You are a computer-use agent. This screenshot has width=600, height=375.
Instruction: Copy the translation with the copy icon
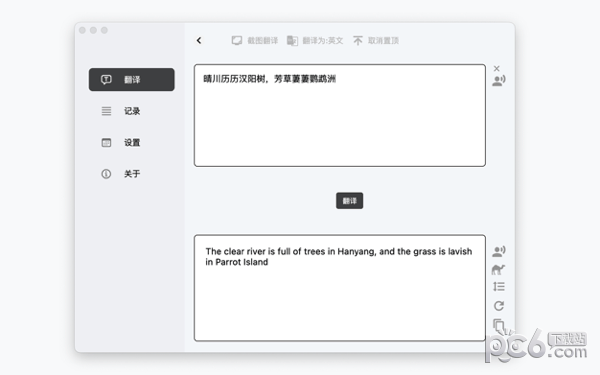498,325
